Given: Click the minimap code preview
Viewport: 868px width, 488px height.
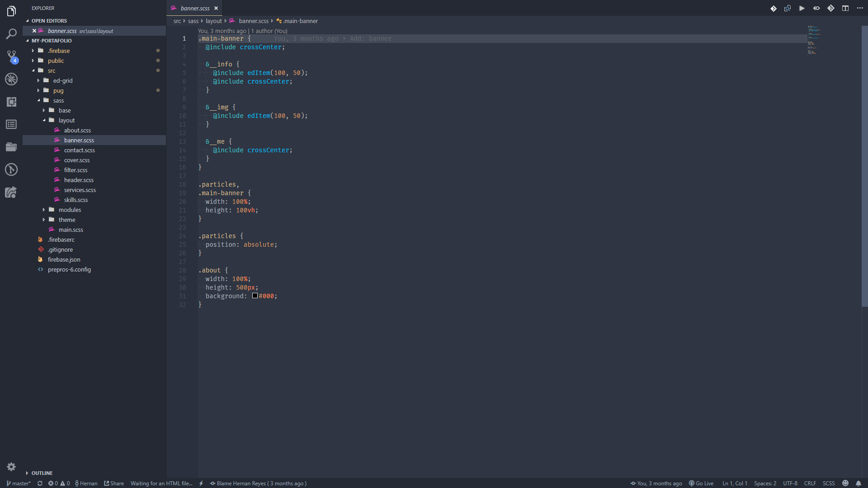Looking at the screenshot, I should tap(814, 41).
